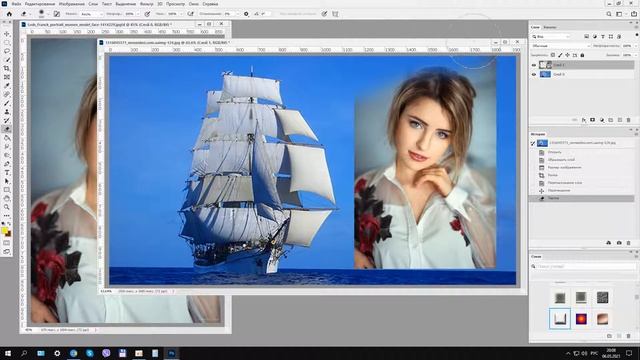Select the Path Selection tool
The width and height of the screenshot is (640, 360).
7,181
